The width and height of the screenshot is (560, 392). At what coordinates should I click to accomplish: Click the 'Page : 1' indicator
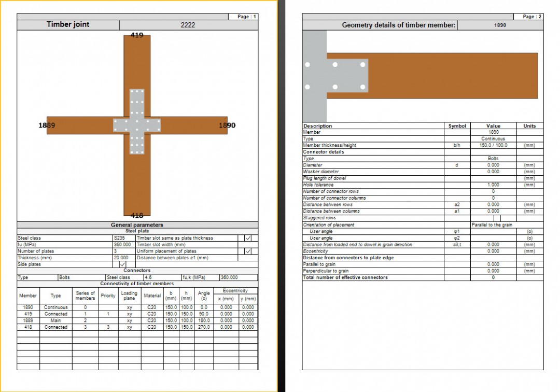point(246,16)
